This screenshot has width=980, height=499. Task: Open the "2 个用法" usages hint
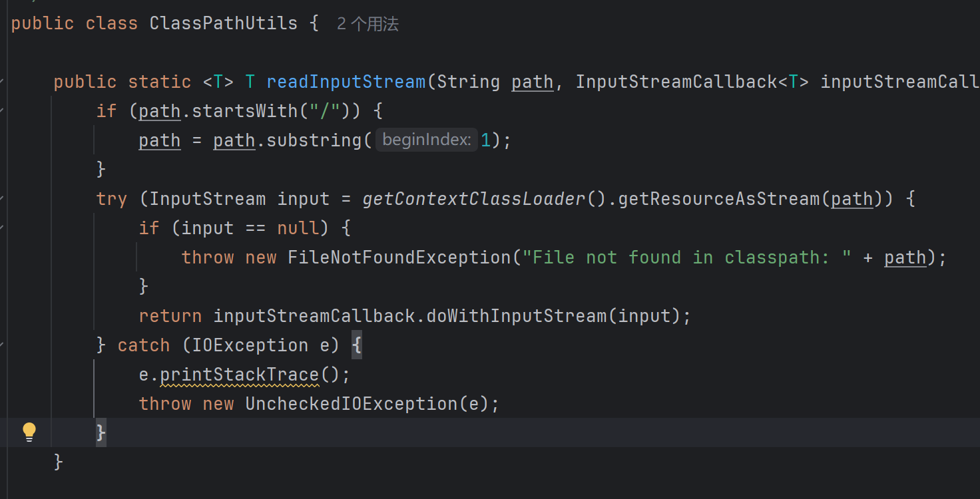367,24
